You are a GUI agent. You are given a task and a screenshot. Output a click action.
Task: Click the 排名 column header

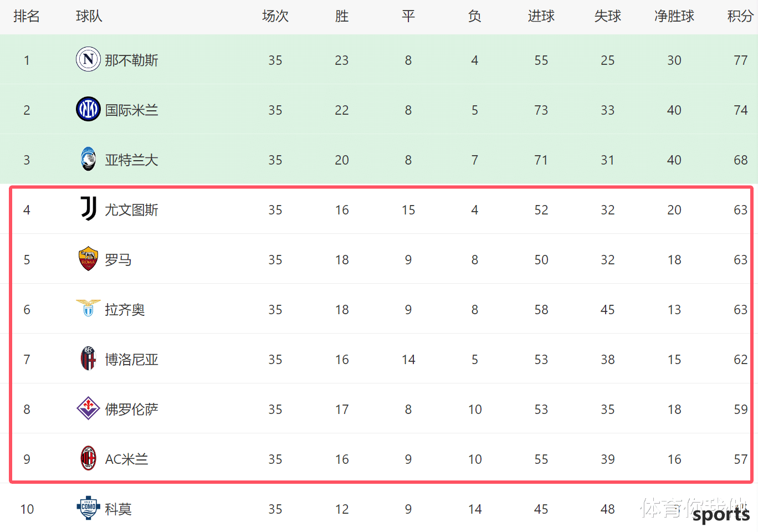coord(27,16)
